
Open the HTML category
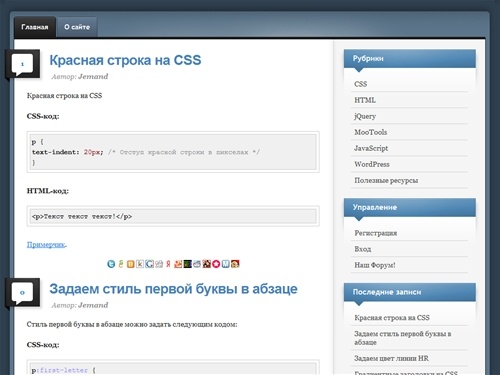(x=365, y=100)
